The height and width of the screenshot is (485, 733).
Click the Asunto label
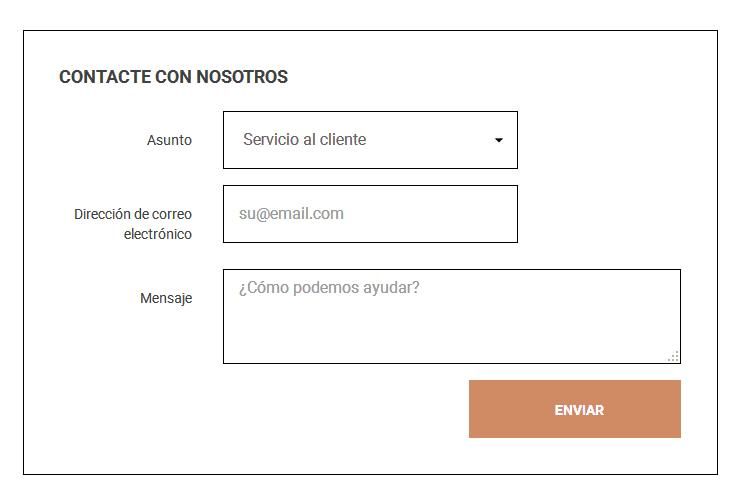click(169, 140)
